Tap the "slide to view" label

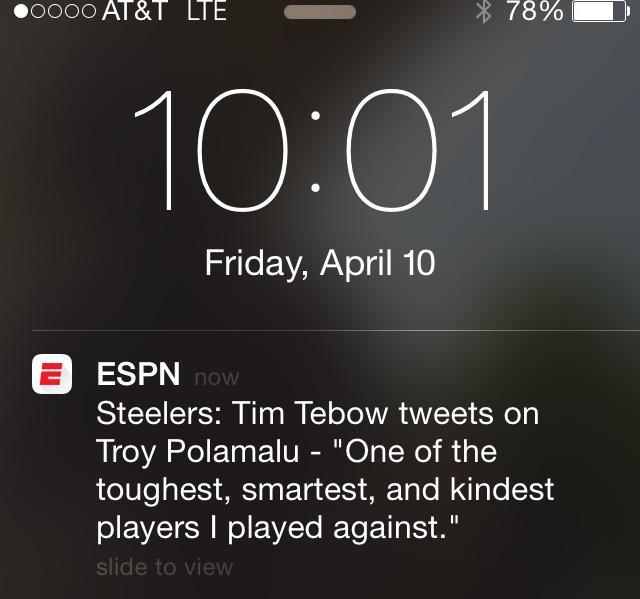click(164, 568)
